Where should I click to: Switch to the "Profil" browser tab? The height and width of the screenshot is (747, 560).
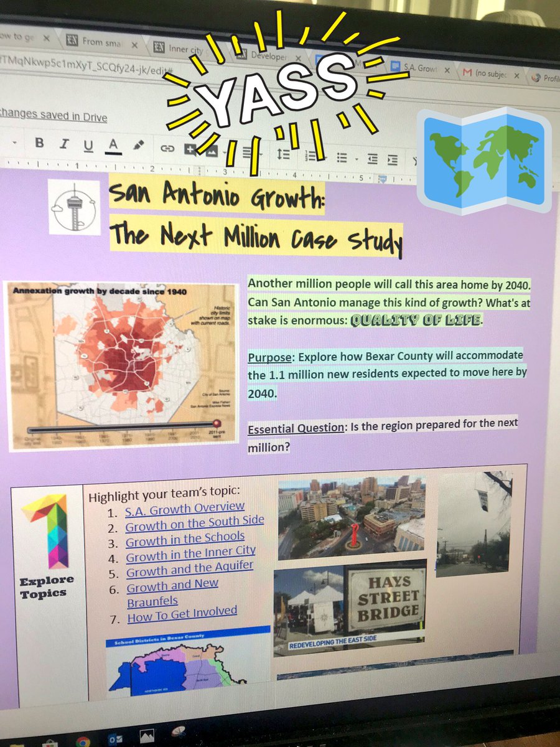[x=546, y=78]
